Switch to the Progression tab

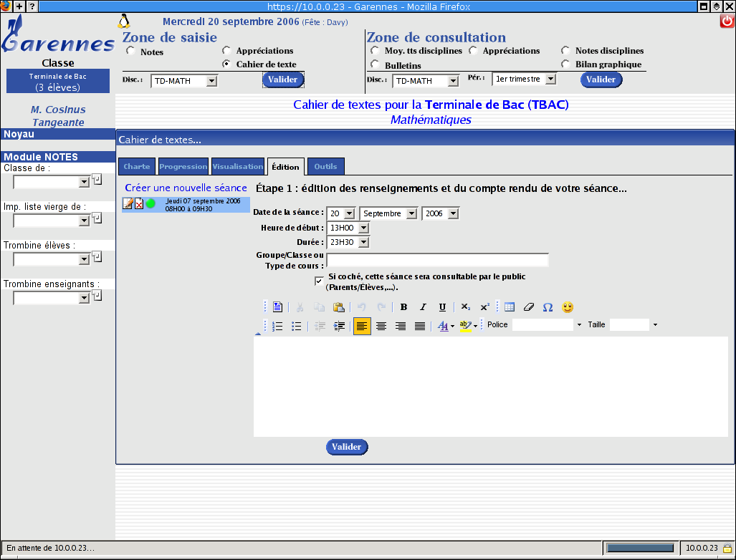click(183, 166)
